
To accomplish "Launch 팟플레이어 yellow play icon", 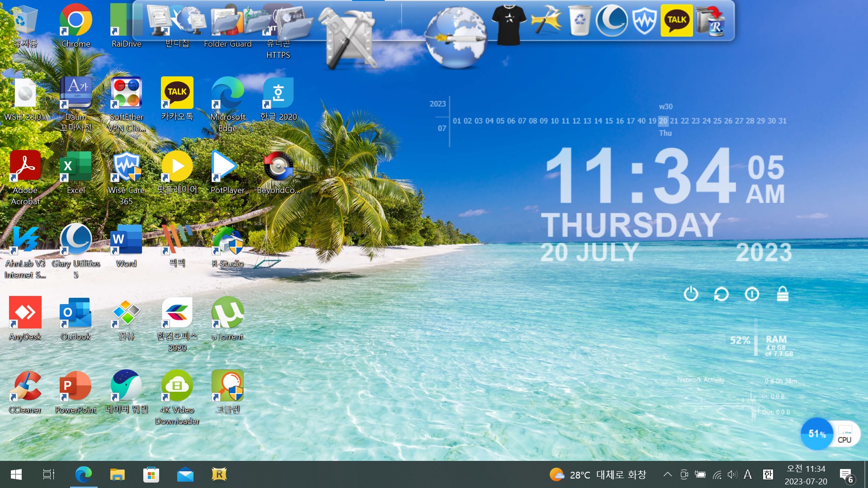I will point(177,167).
